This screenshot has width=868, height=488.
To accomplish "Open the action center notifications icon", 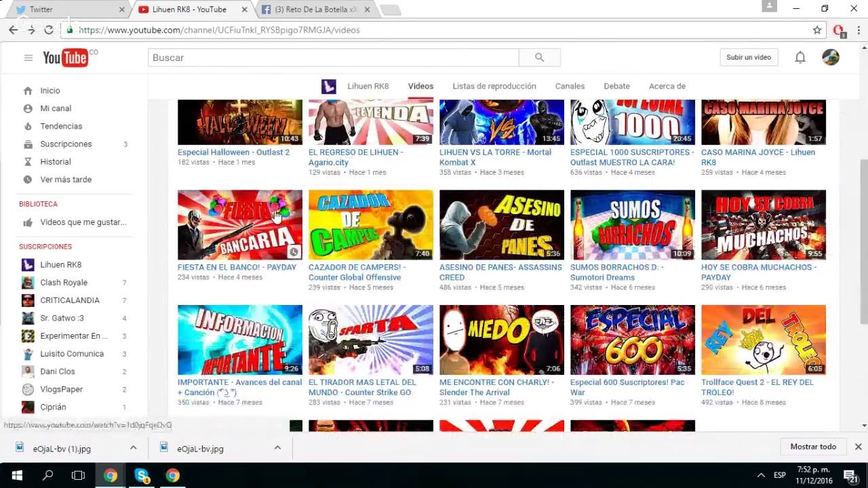I will pos(850,475).
